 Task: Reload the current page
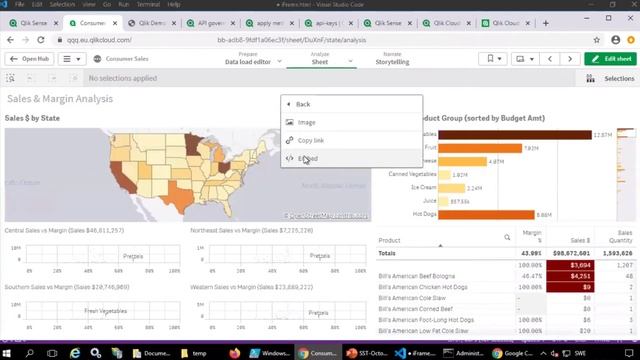40,40
